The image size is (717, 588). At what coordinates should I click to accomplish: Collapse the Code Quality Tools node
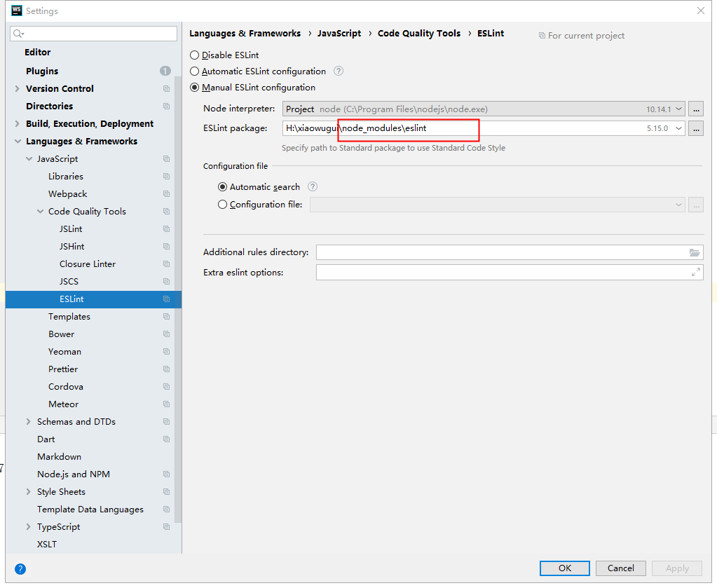pos(40,211)
